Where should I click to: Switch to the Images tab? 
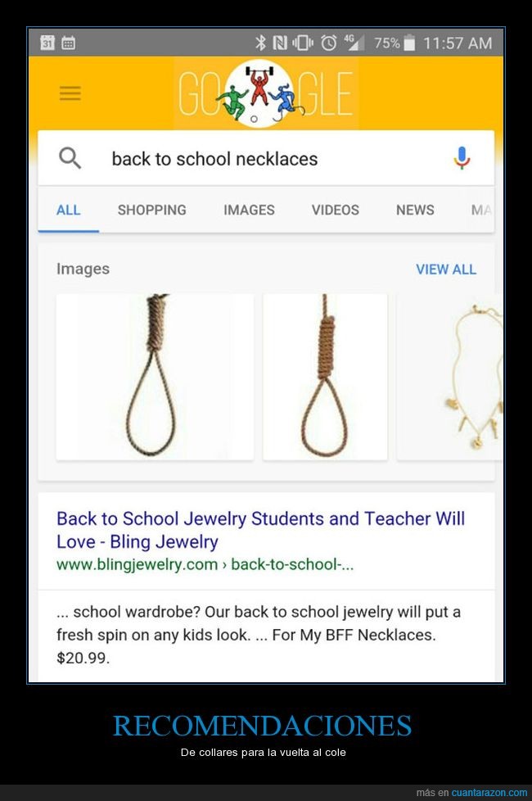249,210
